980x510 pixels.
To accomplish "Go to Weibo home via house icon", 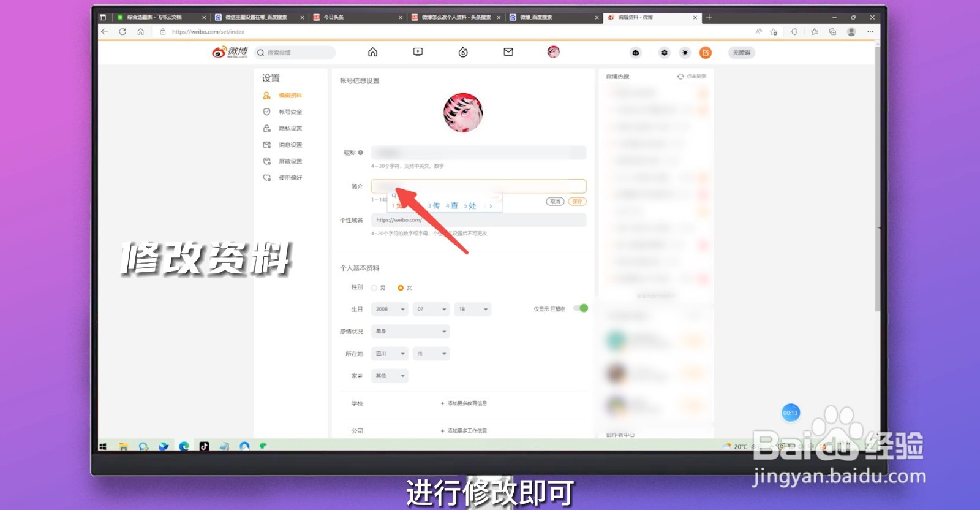I will (x=372, y=52).
